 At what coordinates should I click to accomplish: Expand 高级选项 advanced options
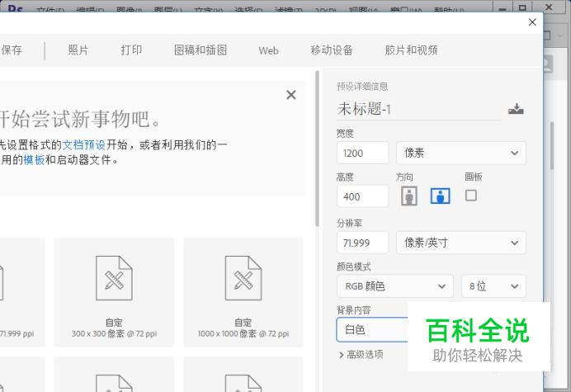point(361,355)
